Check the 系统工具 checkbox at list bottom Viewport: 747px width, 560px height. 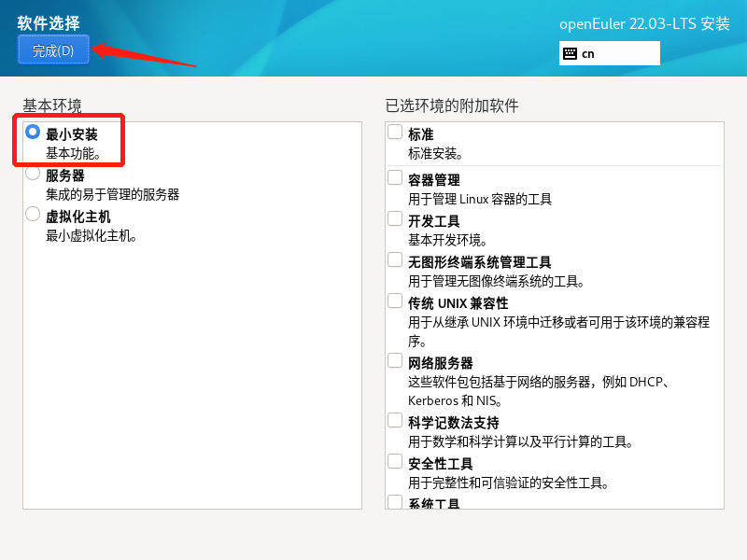tap(395, 502)
